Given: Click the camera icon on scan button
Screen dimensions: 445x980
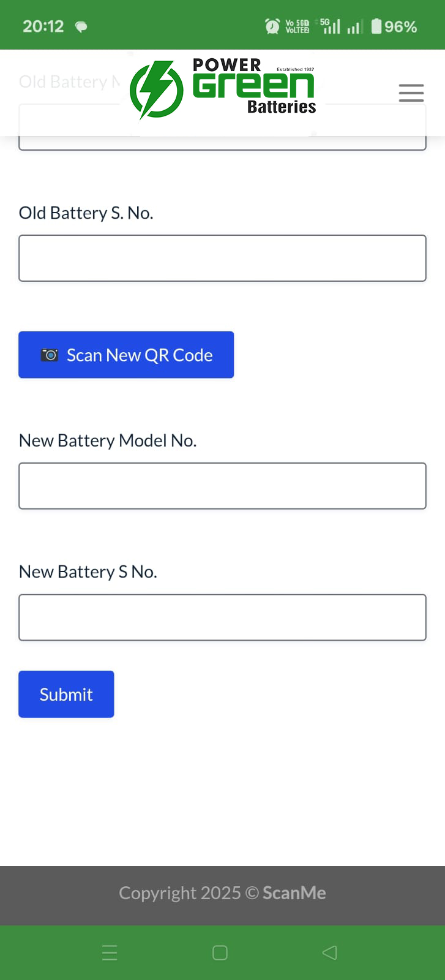Looking at the screenshot, I should (50, 355).
